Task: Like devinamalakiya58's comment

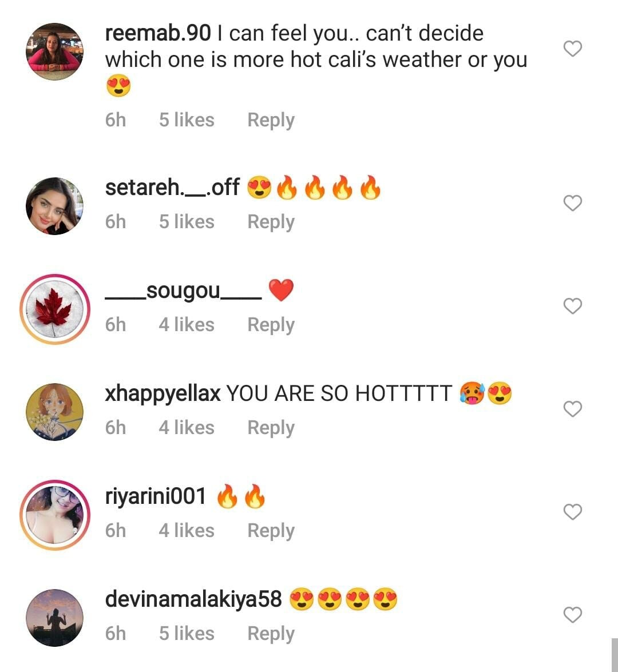Action: point(573,614)
